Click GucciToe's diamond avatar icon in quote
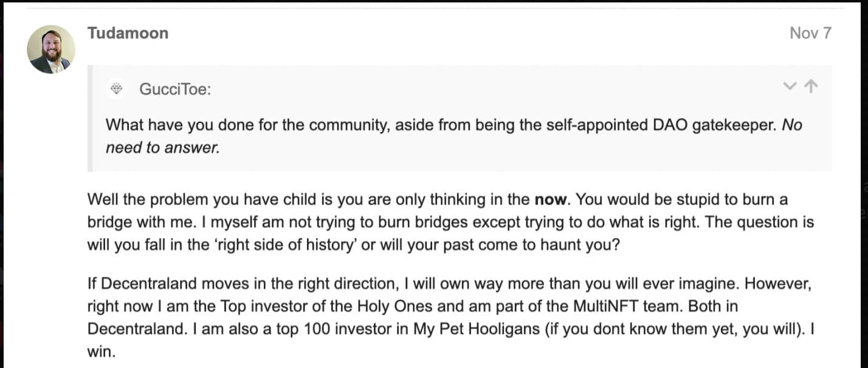Image resolution: width=868 pixels, height=368 pixels. click(x=116, y=89)
